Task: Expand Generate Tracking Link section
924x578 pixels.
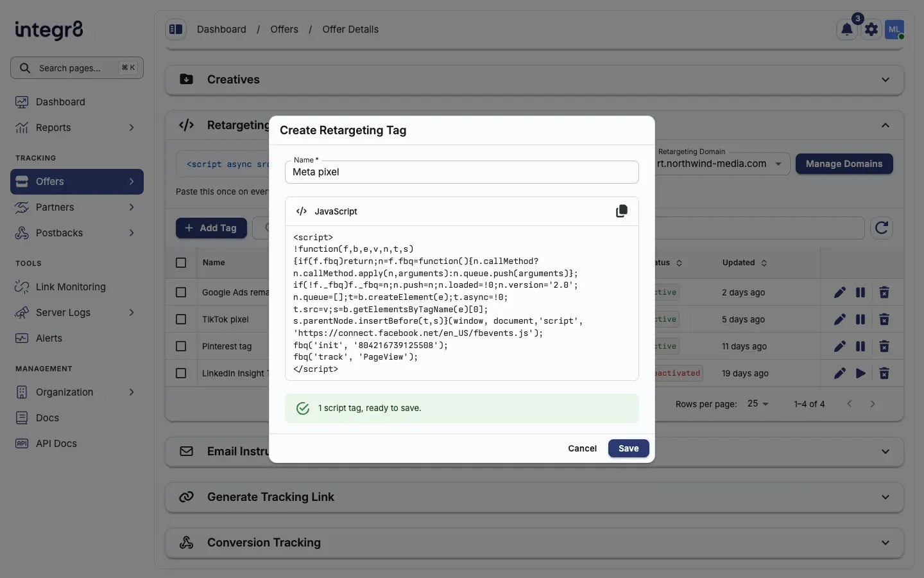Action: point(535,497)
